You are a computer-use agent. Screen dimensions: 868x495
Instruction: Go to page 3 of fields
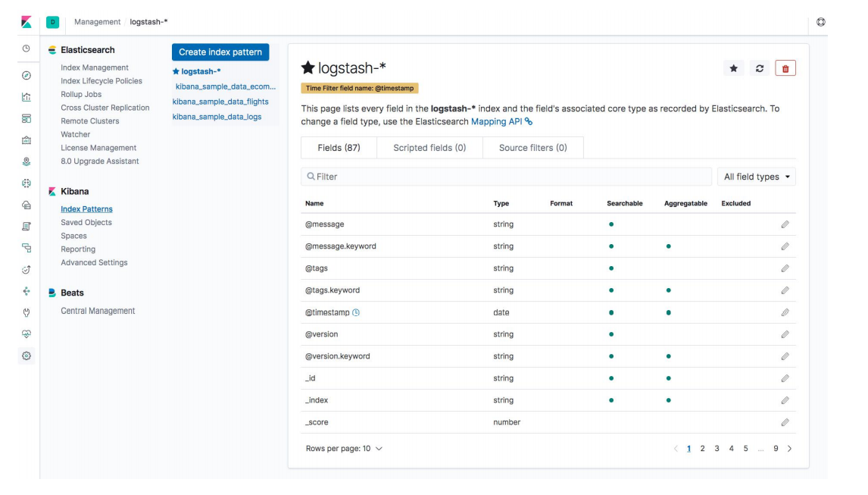(x=717, y=449)
